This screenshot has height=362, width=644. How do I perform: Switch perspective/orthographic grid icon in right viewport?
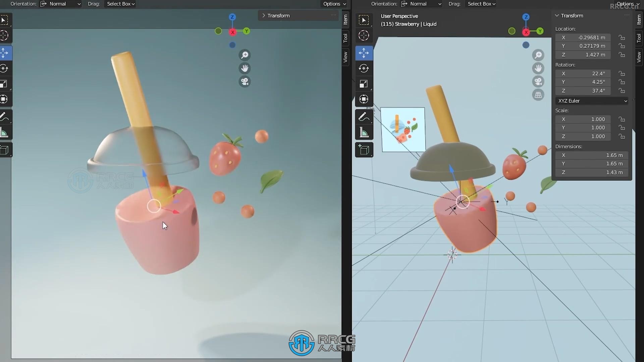(x=538, y=95)
